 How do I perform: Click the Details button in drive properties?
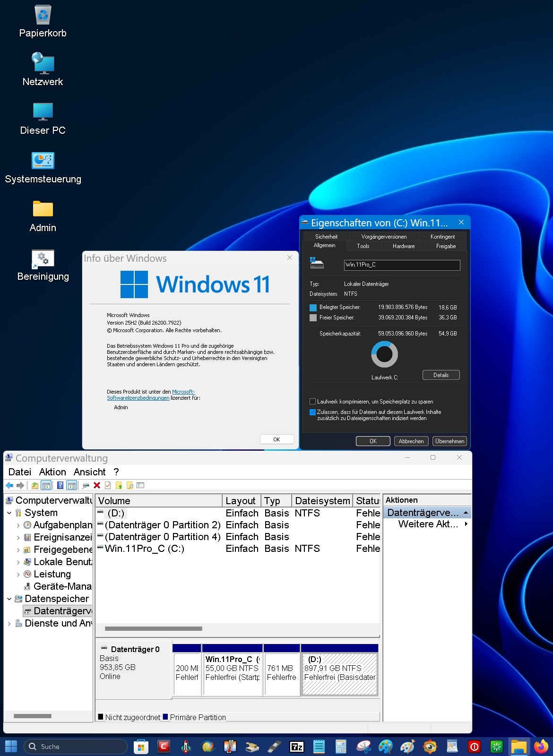pos(441,375)
